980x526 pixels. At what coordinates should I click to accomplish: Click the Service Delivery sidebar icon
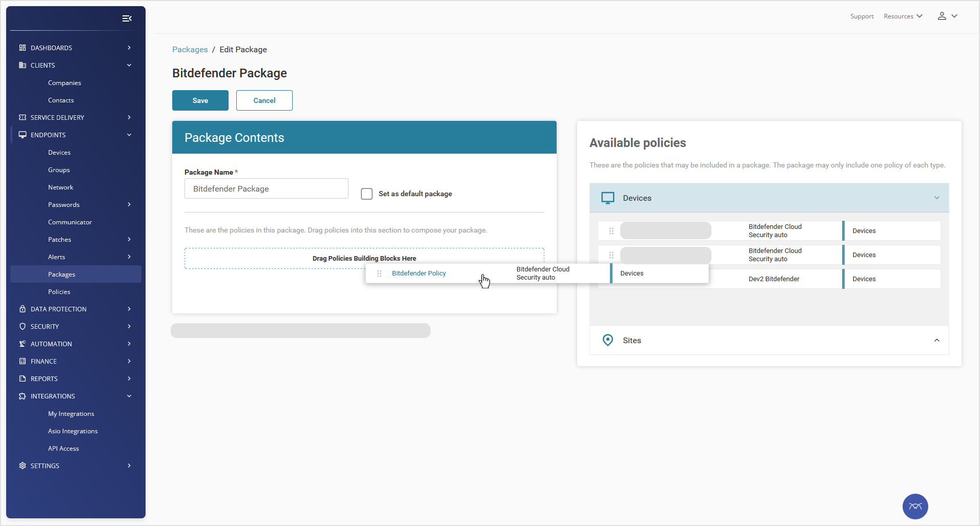click(23, 117)
